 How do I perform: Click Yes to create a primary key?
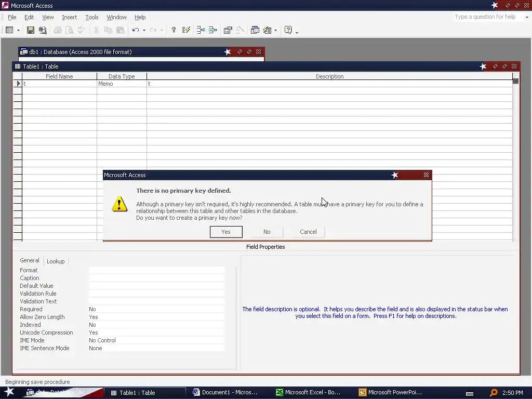(x=226, y=232)
